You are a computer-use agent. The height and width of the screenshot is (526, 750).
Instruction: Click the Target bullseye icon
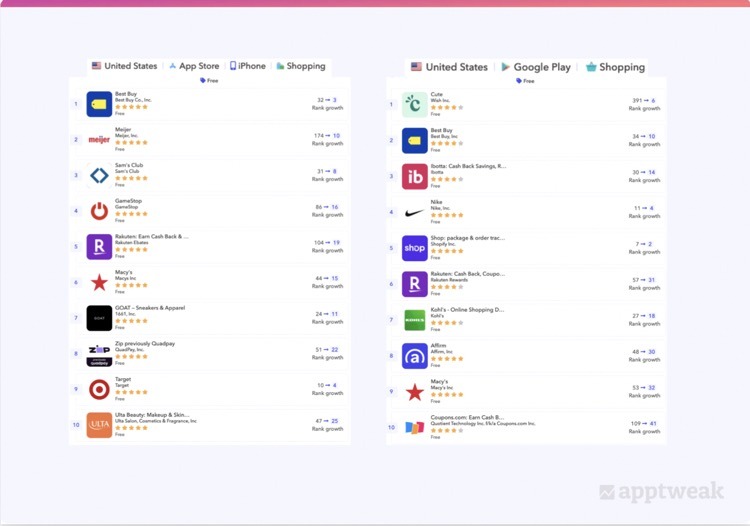coord(99,390)
